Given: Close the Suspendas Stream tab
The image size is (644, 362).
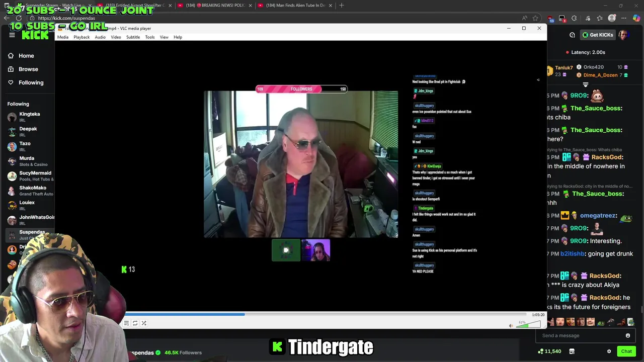Looking at the screenshot, I should 90,6.
